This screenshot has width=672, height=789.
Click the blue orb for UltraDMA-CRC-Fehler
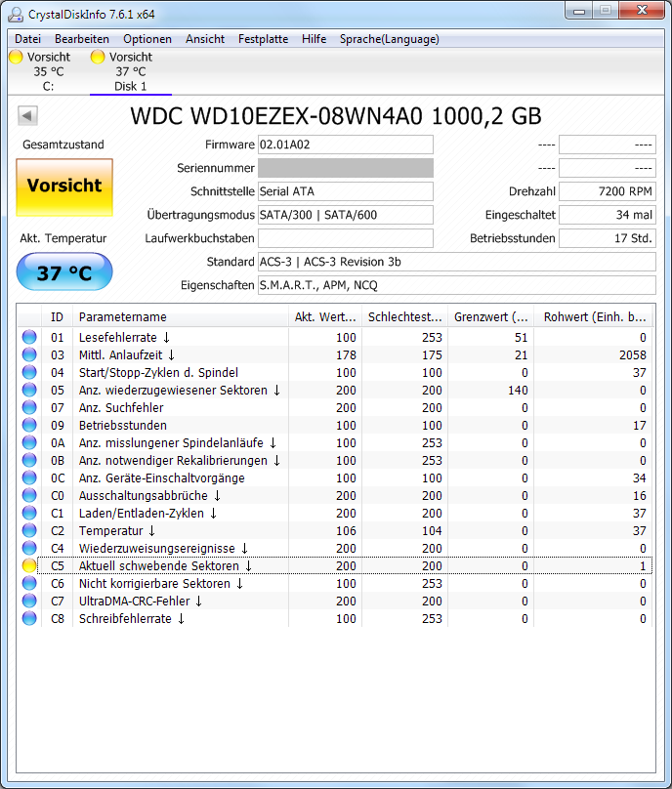[x=29, y=601]
